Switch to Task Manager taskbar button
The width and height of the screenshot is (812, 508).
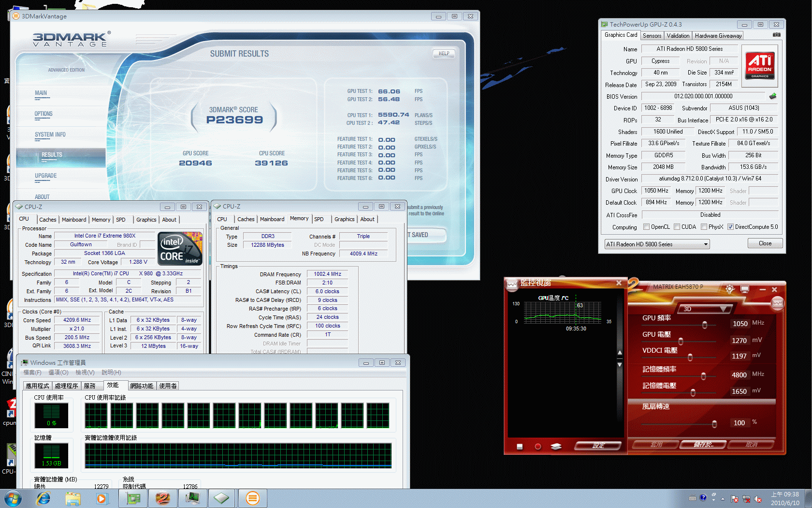(x=192, y=498)
